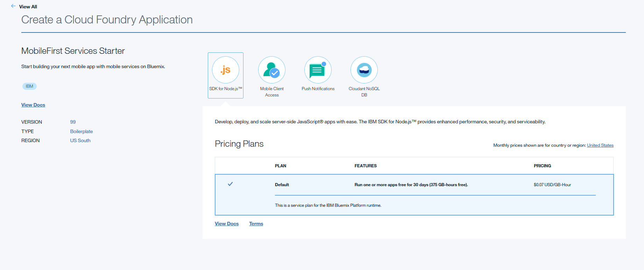
Task: Click the FEATURES column header
Action: (366, 166)
